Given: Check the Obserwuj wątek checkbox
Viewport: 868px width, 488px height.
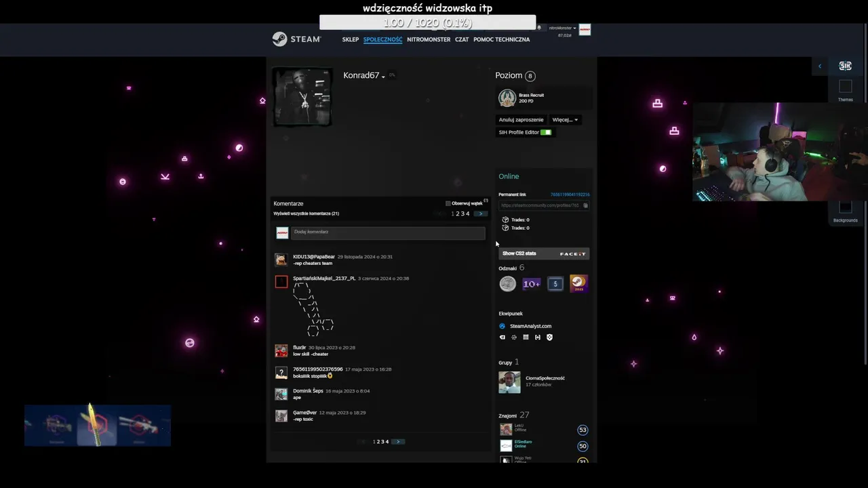Looking at the screenshot, I should [448, 203].
